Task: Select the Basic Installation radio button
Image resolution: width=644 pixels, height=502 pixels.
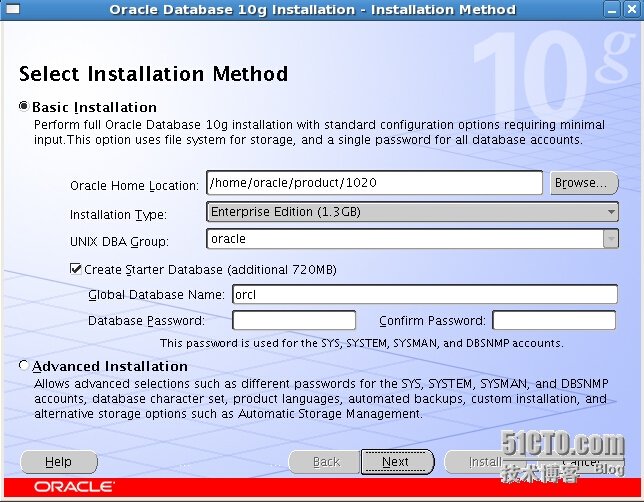Action: click(24, 106)
